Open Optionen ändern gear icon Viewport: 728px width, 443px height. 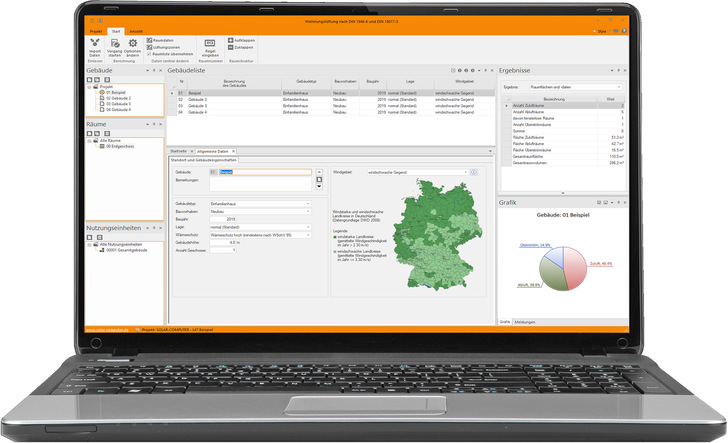[x=132, y=44]
